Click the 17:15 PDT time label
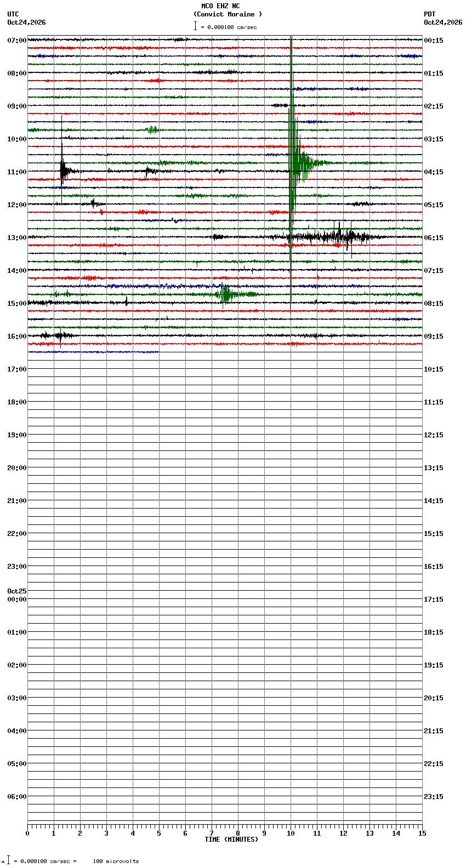Screen dimensions: 466x868 click(x=434, y=599)
